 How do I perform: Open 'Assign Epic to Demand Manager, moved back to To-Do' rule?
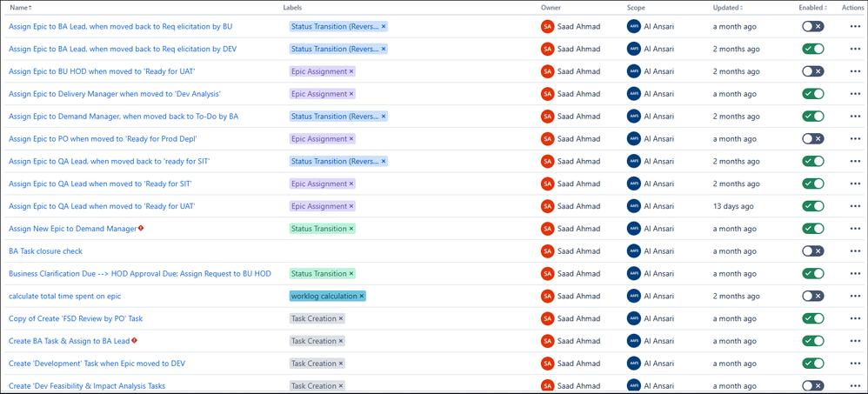[124, 117]
